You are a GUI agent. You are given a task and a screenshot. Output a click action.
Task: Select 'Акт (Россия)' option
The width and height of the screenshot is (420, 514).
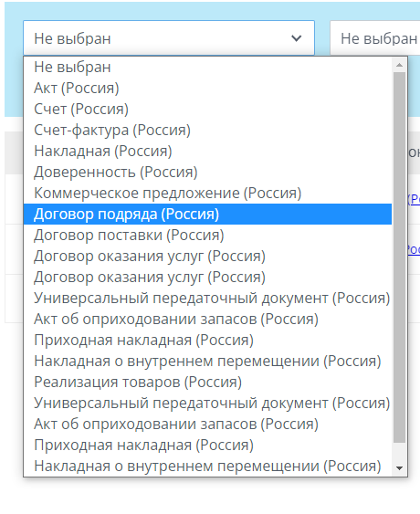tap(207, 89)
